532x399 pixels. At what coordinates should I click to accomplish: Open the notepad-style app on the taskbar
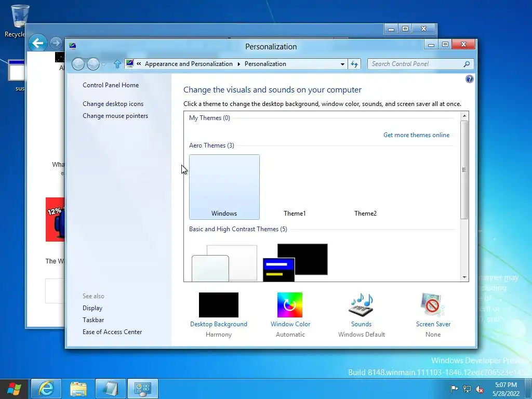111,389
